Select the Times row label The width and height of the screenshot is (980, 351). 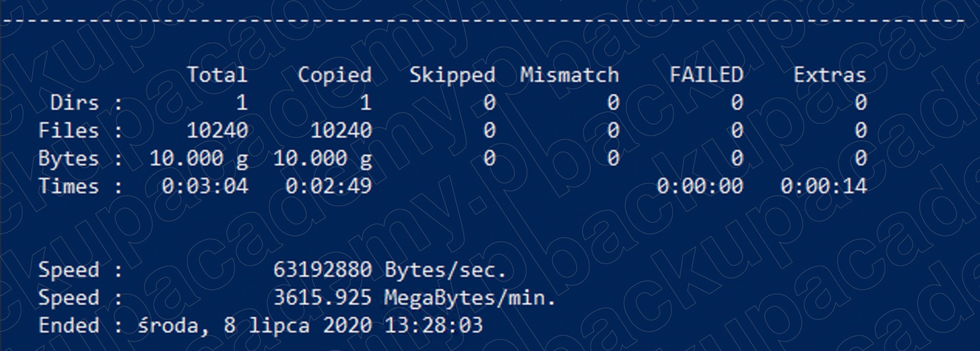69,186
